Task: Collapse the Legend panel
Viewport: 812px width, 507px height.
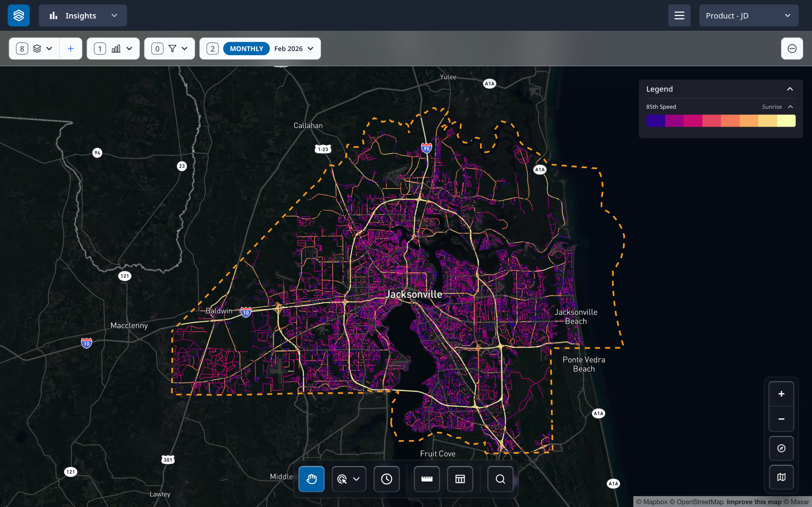Action: click(x=790, y=89)
